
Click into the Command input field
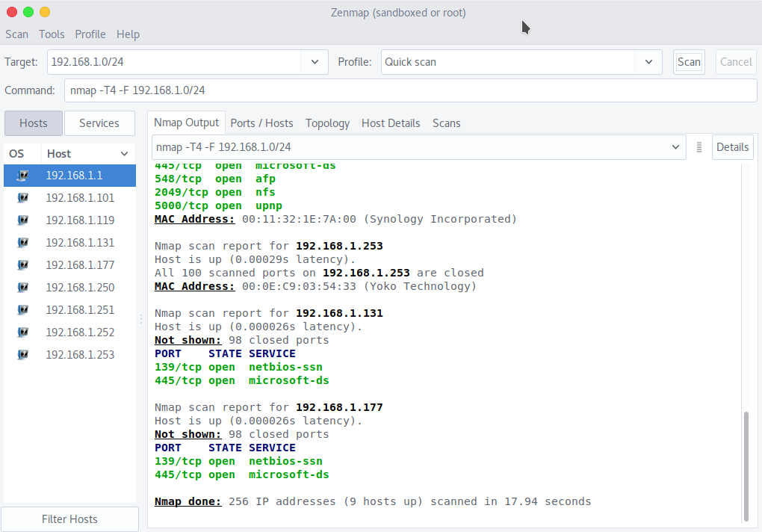410,90
